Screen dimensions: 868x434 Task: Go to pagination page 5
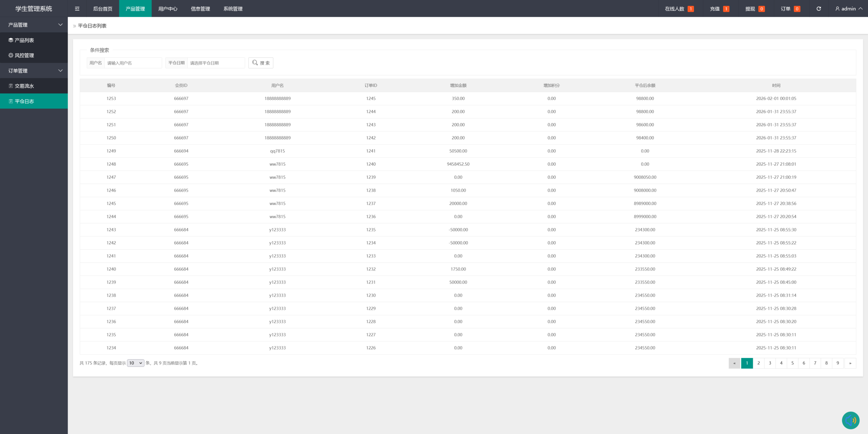[x=792, y=363]
